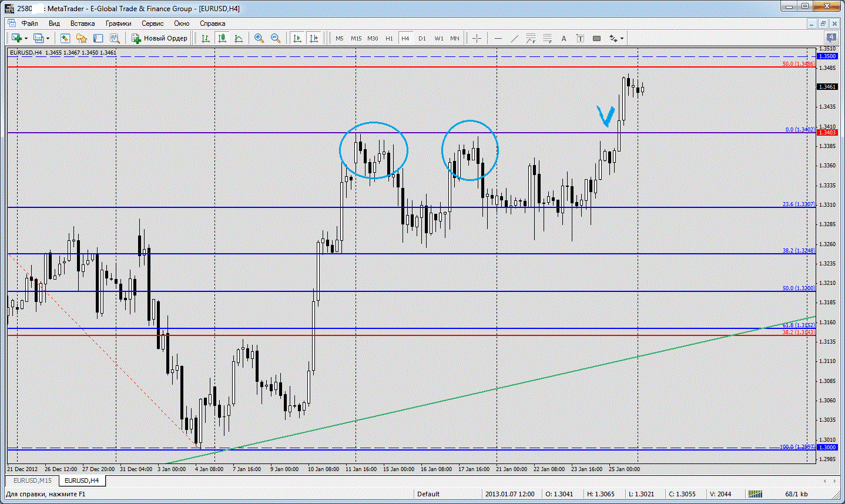
Task: Expand the new chart dropdown arrow
Action: (x=26, y=39)
